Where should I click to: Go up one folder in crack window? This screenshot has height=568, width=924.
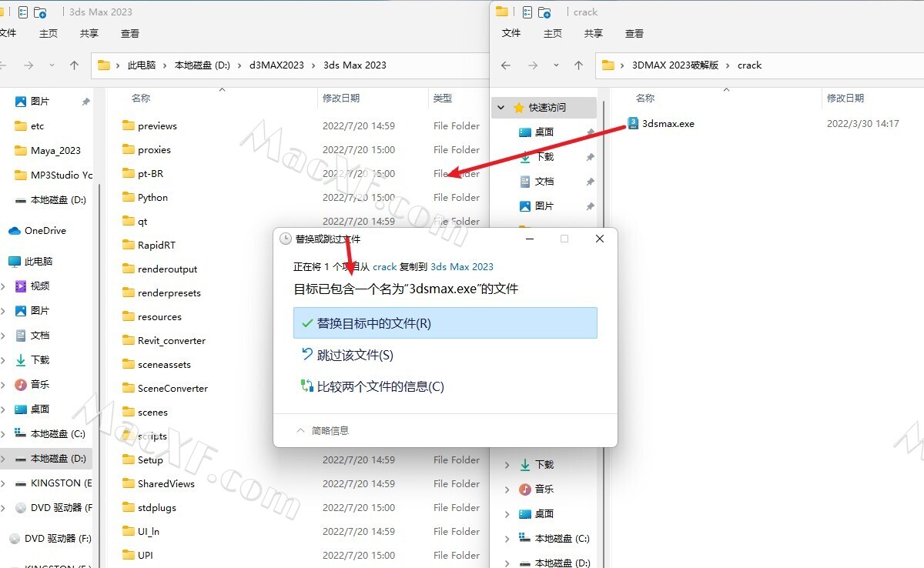[x=578, y=65]
